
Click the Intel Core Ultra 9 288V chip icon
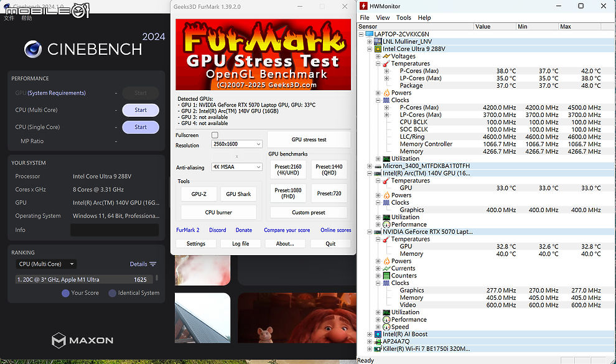(378, 49)
